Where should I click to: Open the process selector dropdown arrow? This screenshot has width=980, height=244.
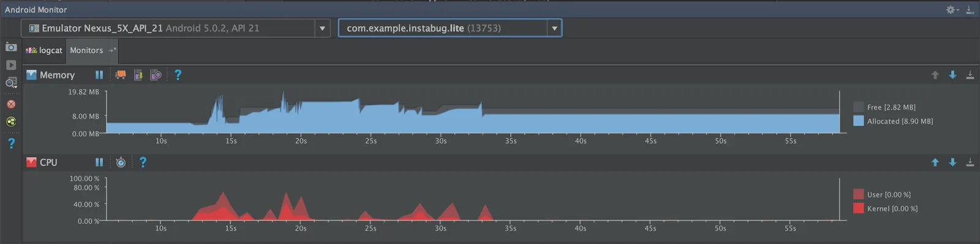[554, 28]
